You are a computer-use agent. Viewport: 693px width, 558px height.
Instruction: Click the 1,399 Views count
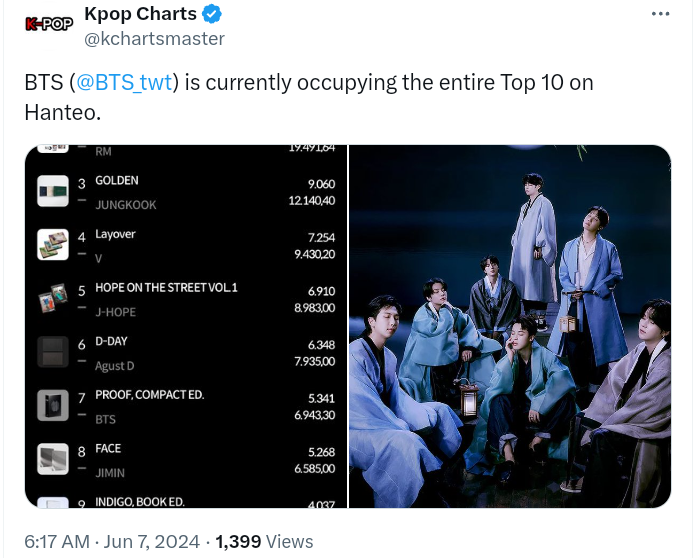[x=264, y=541]
